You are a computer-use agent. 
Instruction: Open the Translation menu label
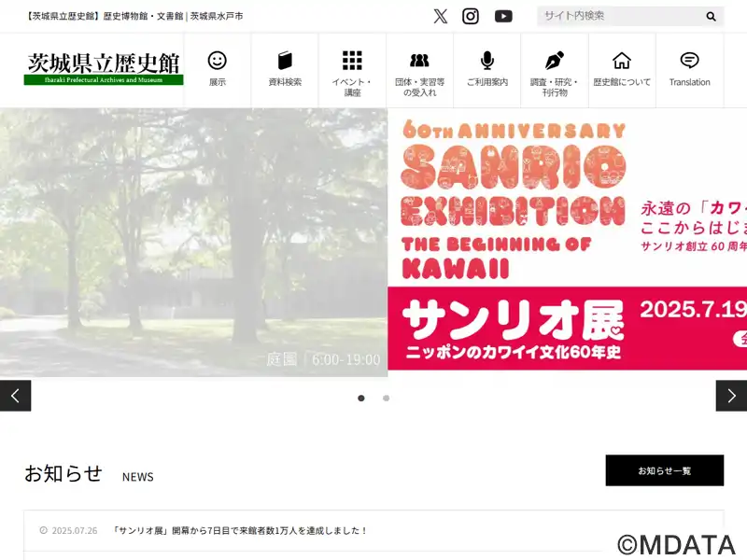point(689,82)
